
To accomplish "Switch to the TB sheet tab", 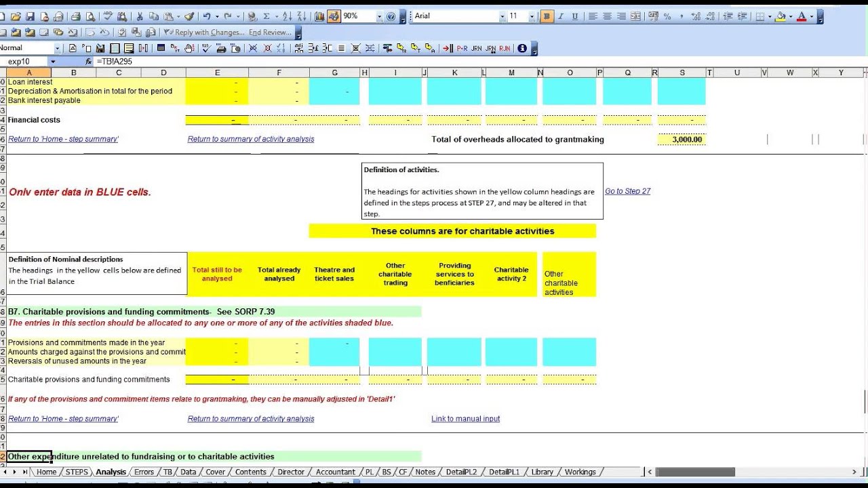I will [167, 472].
